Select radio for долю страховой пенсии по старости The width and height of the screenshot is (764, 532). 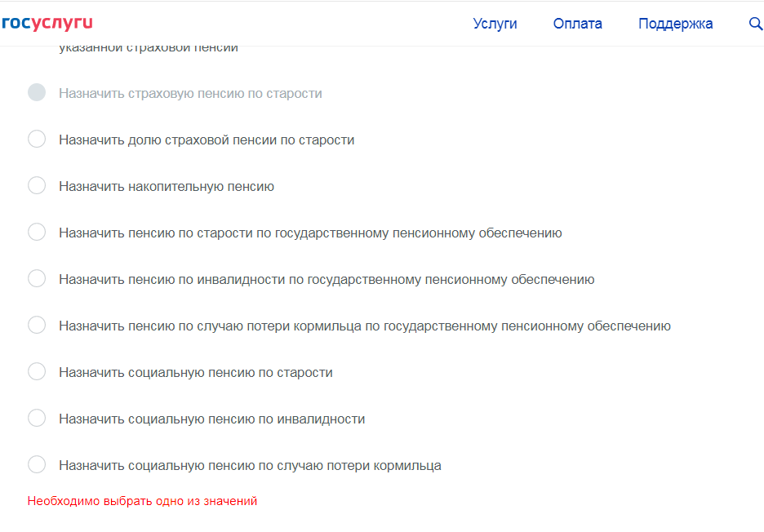[37, 140]
